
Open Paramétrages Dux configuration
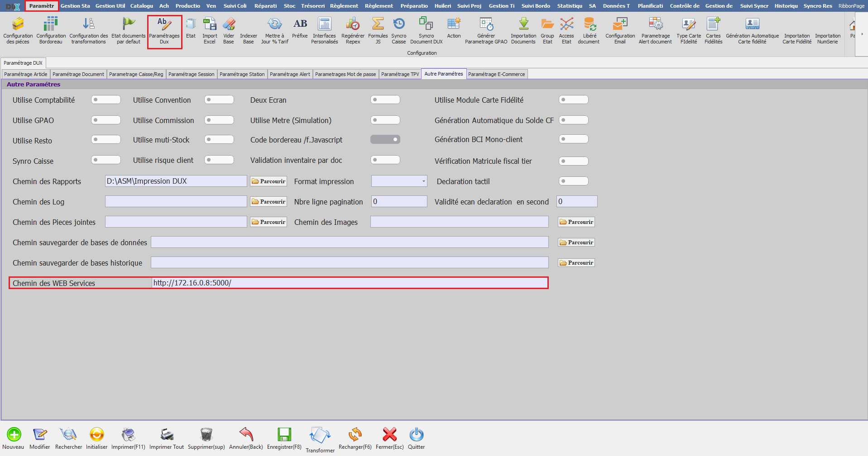164,30
